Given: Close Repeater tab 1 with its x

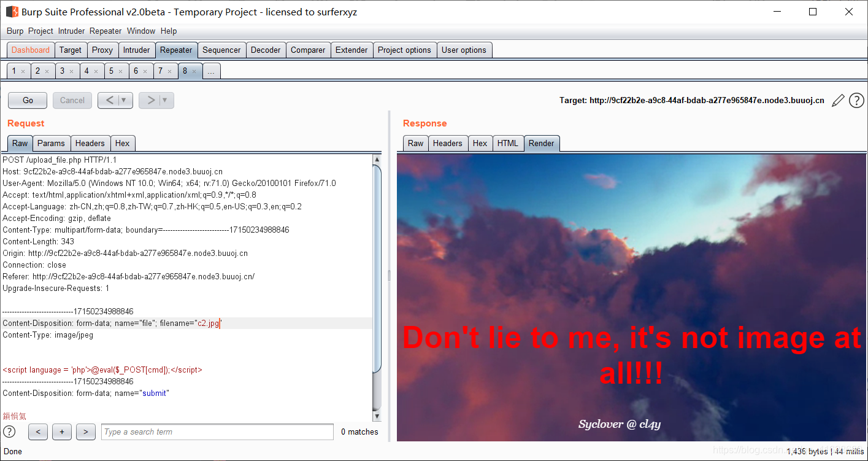Looking at the screenshot, I should [x=23, y=71].
